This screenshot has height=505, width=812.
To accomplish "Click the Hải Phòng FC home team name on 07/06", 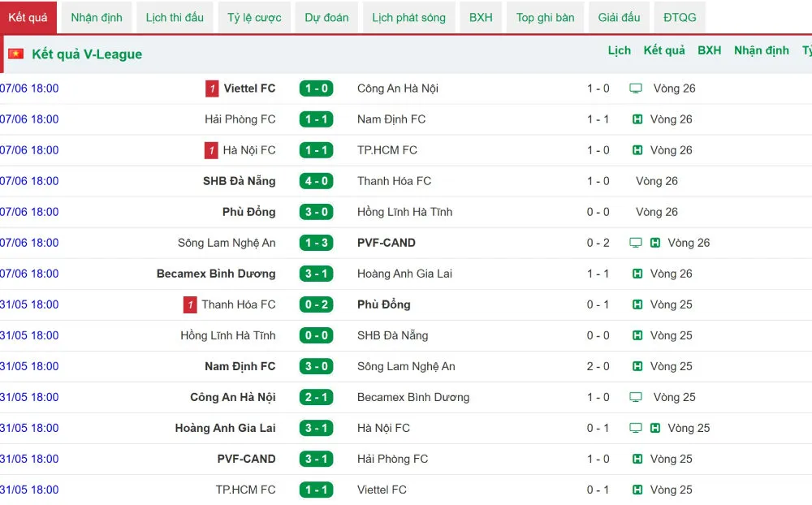I will pos(240,119).
